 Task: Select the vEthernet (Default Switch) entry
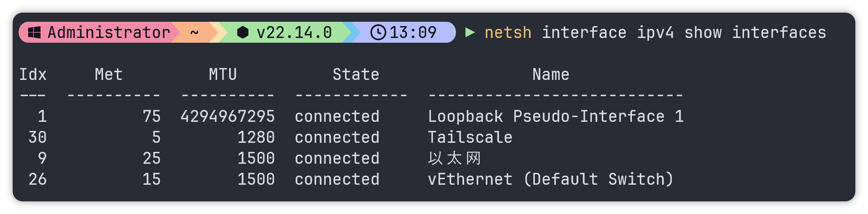[551, 179]
